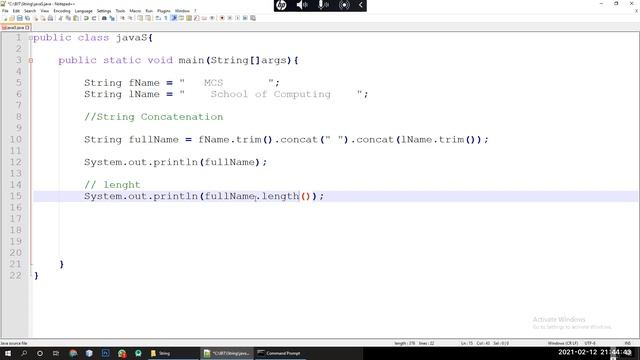Toggle the microphone icon in HP overlay
Screen dimensions: 640x360
(323, 5)
